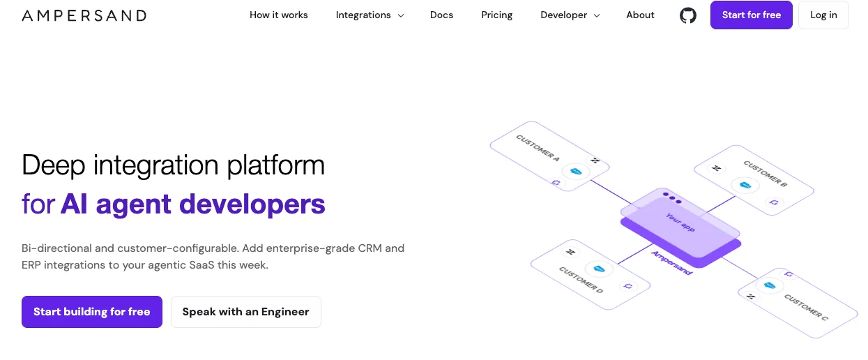This screenshot has height=360, width=868.
Task: Click Start building for free
Action: tap(92, 312)
